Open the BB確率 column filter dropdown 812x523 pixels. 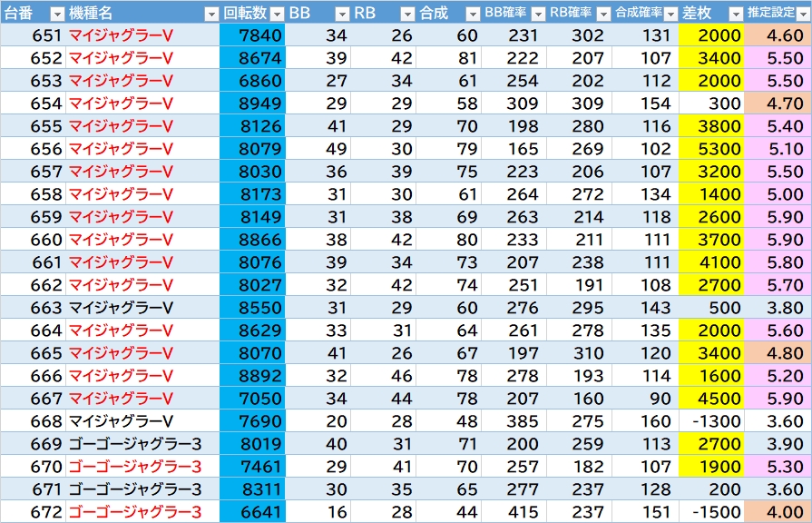(x=539, y=14)
